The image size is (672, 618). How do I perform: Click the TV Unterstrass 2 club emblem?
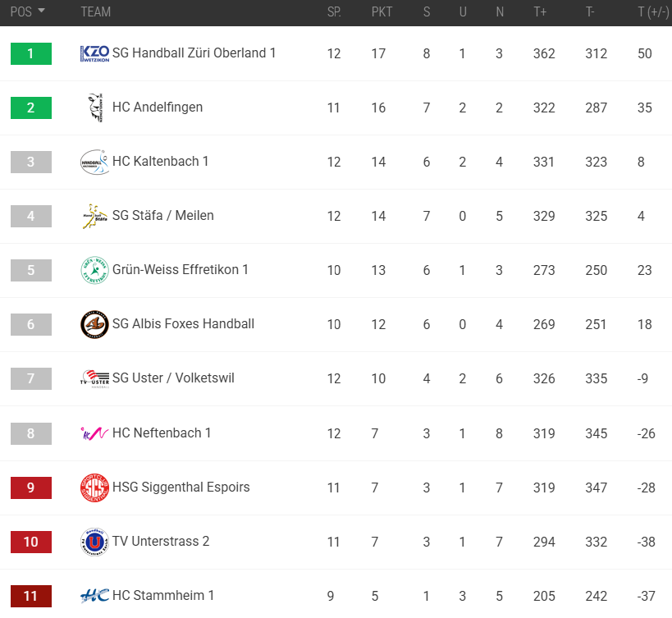point(95,541)
